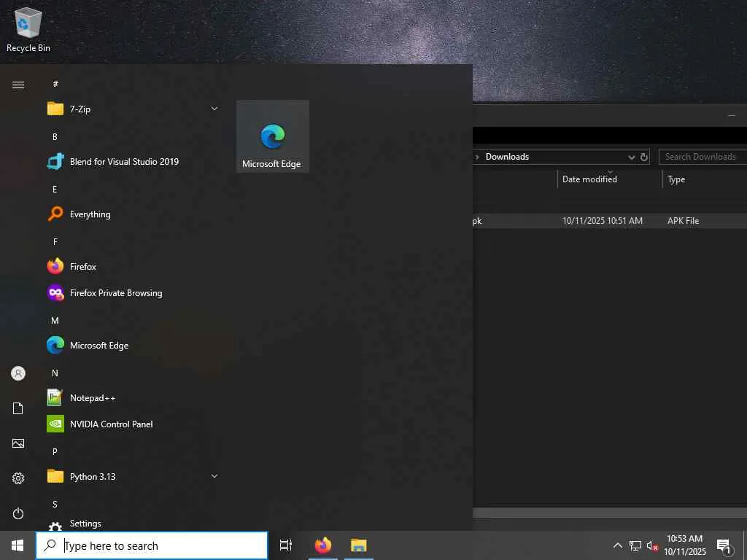
Task: Expand the Python 3.13 folder chevron
Action: pyautogui.click(x=214, y=476)
